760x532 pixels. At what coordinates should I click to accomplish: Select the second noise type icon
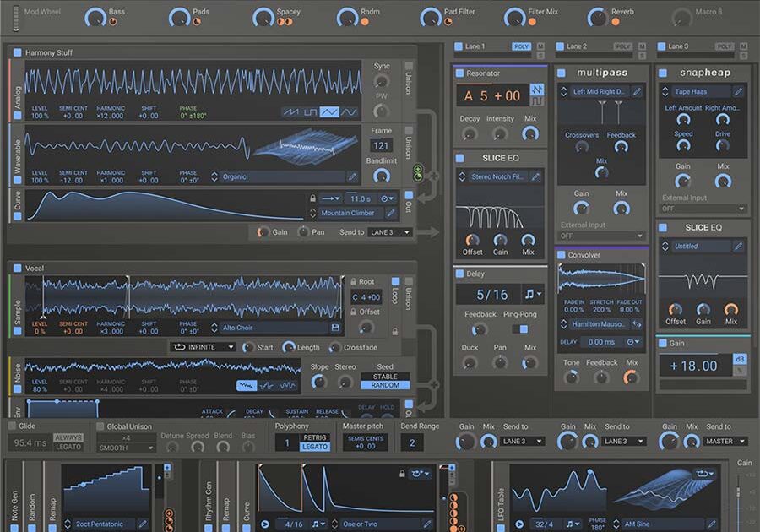[267, 386]
